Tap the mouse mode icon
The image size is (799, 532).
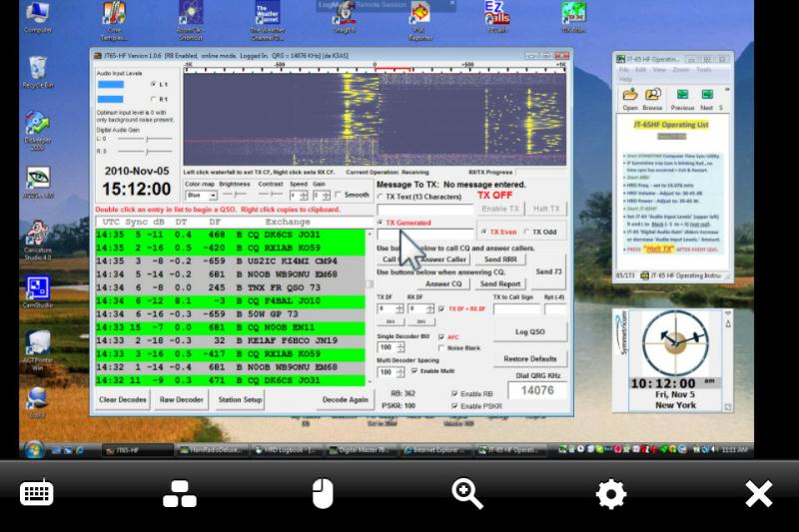tap(322, 493)
